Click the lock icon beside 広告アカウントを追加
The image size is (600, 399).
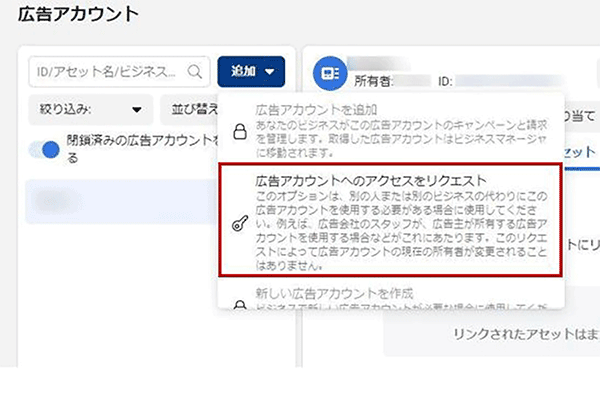tap(240, 131)
